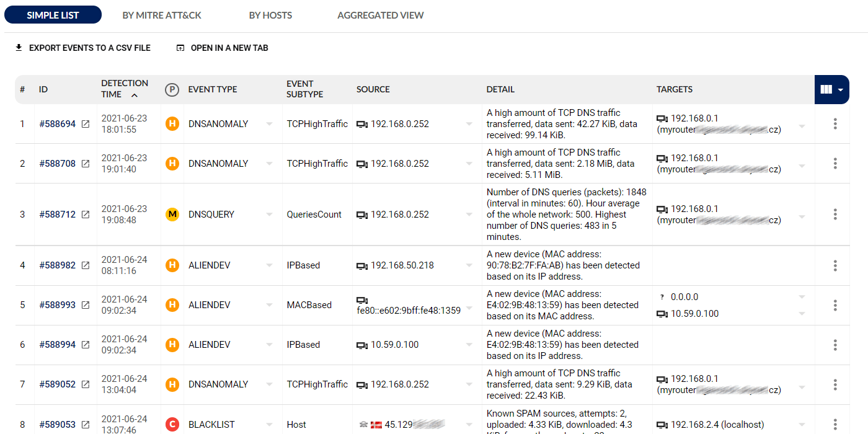Expand target dropdown for 10.59.0.100
868x434 pixels.
802,314
